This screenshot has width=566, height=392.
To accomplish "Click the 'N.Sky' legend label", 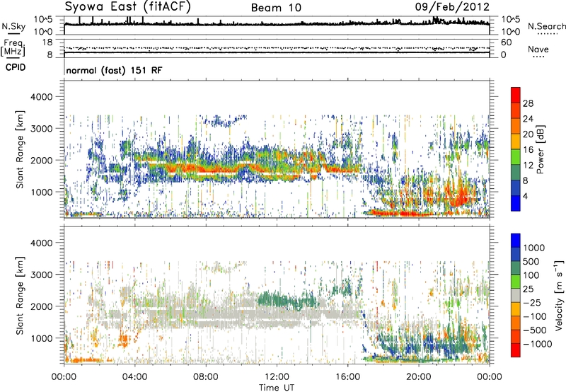I will [x=13, y=26].
